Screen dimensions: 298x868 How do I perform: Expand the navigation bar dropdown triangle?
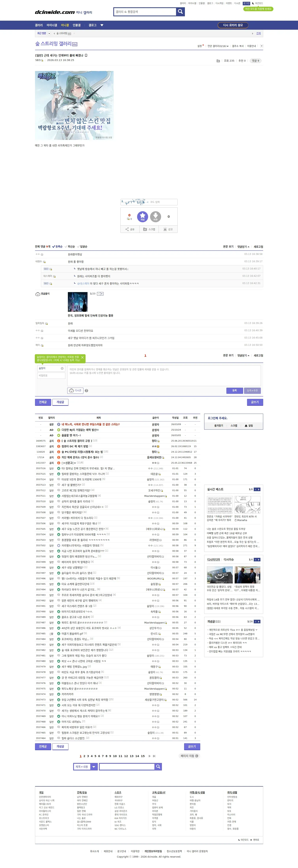point(102,25)
